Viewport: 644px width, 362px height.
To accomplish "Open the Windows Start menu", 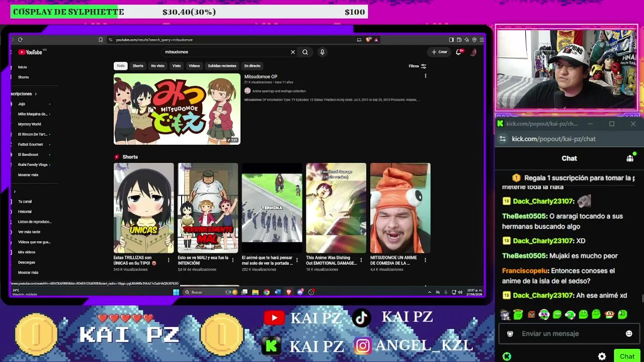I will [x=176, y=292].
